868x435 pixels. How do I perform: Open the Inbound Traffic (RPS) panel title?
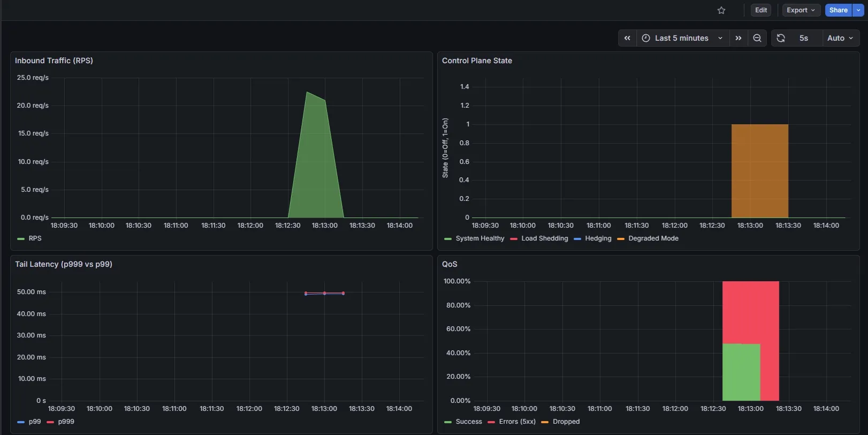[54, 61]
